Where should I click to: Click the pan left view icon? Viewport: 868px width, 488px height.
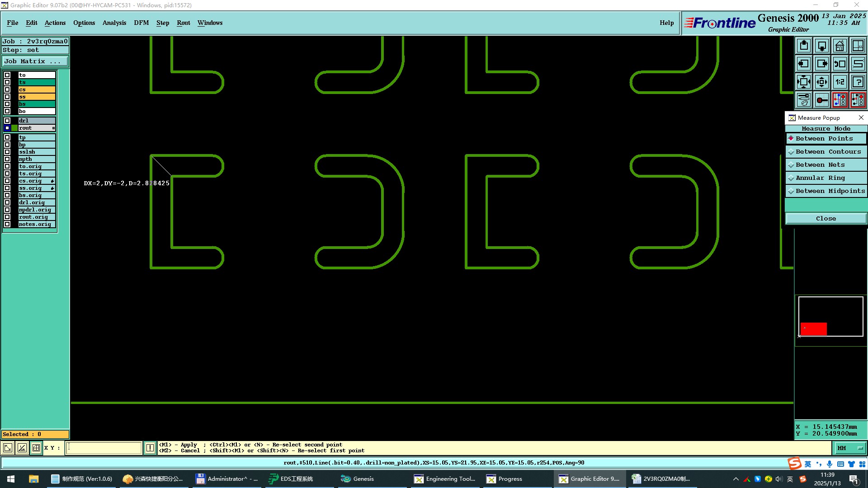tap(804, 64)
